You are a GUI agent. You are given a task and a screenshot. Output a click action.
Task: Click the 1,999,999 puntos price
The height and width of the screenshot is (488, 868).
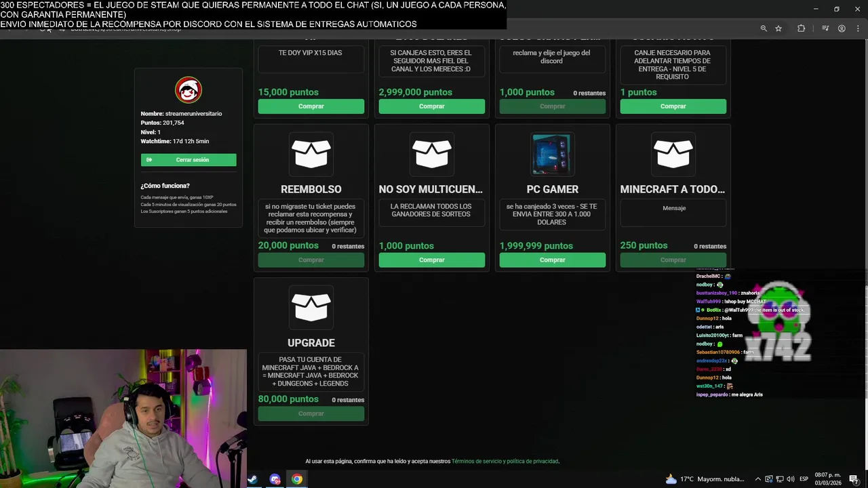pos(536,246)
